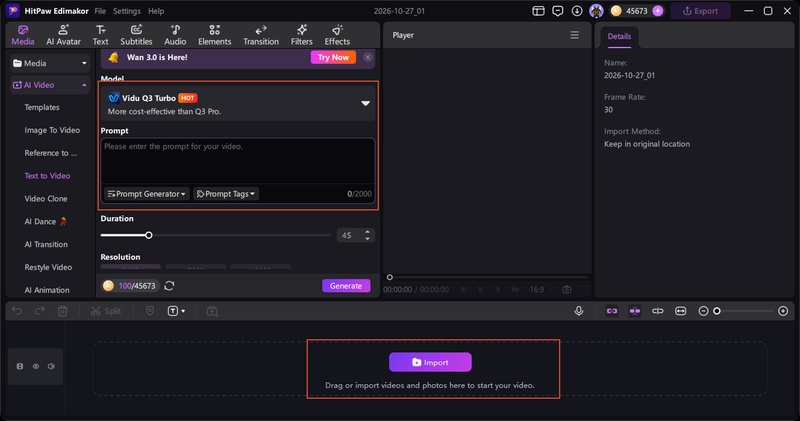Open the user avatar profile
800x421 pixels.
(596, 11)
